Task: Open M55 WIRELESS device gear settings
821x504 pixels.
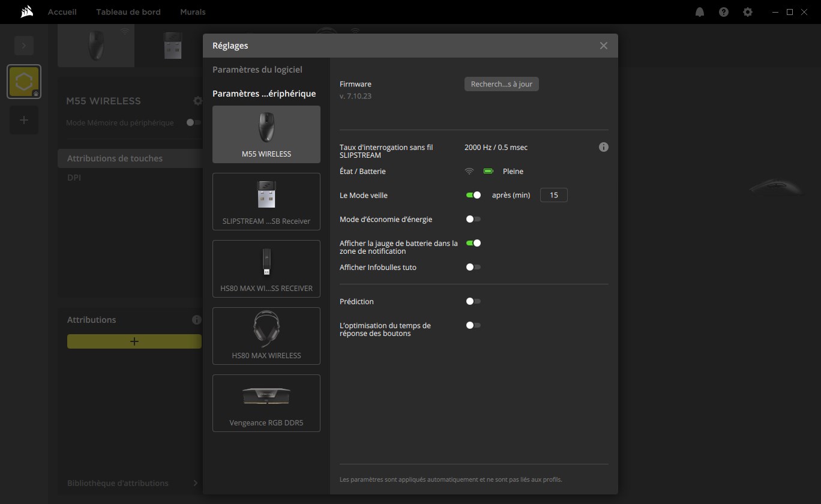Action: [x=197, y=101]
